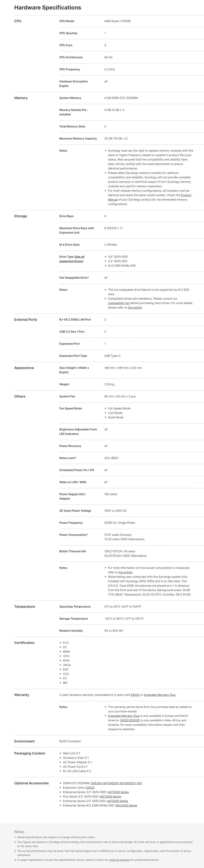Click the Hardware Encryption Engine checkmark icon

point(106,82)
